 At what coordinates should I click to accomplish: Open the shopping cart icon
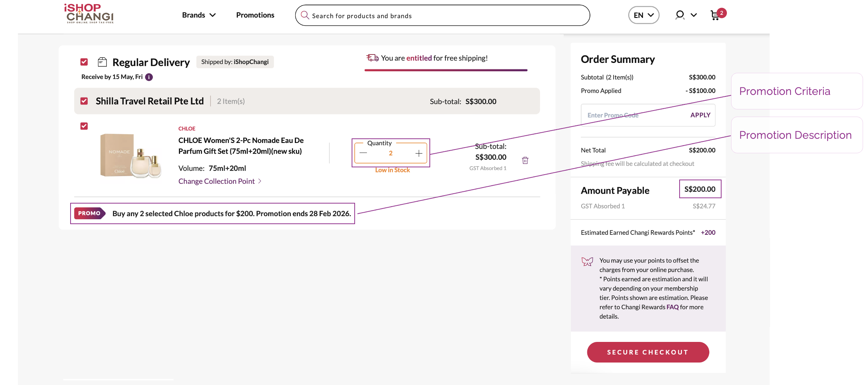[x=715, y=15]
